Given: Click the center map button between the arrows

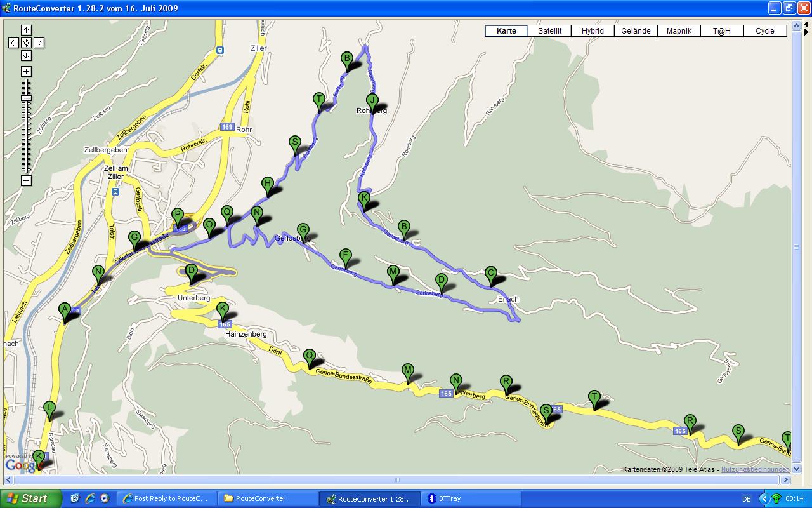Looking at the screenshot, I should [26, 43].
